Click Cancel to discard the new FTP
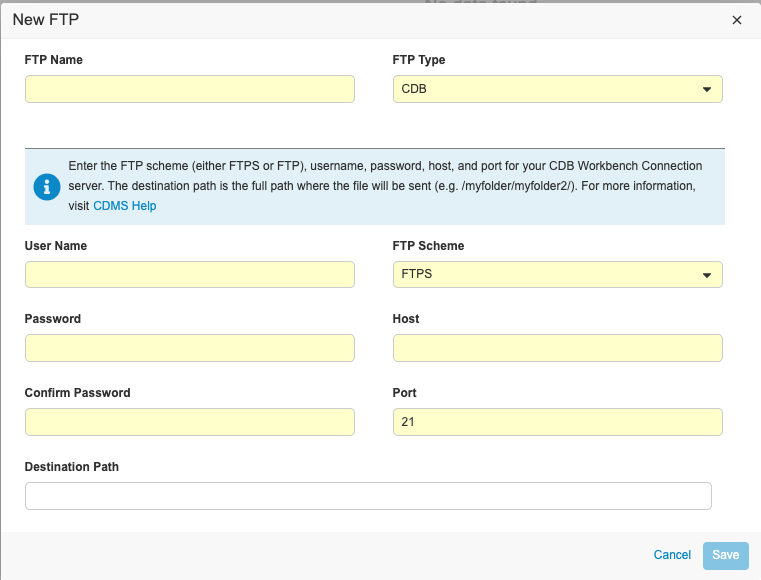The image size is (761, 580). click(672, 555)
